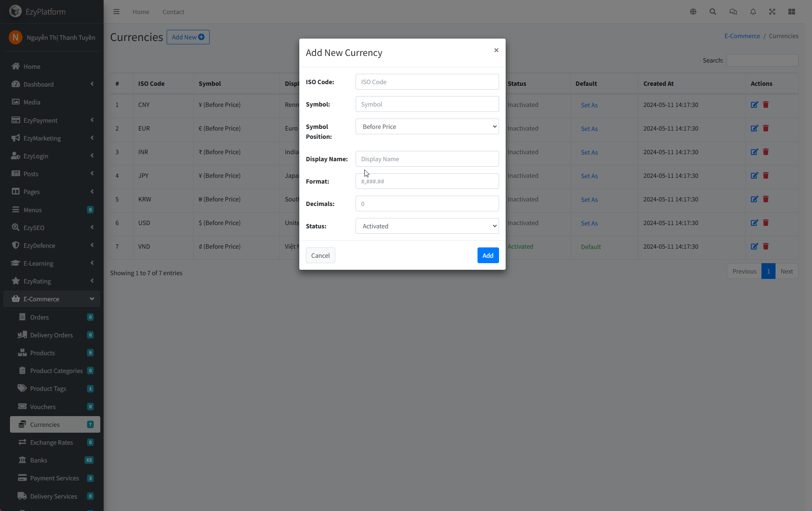This screenshot has height=511, width=812.
Task: Open the Status dropdown in dialog
Action: 427,226
